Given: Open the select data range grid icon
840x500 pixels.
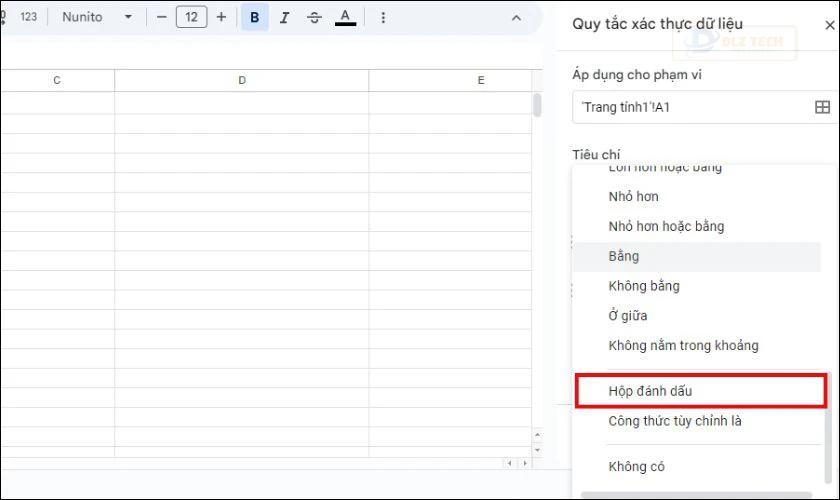Looking at the screenshot, I should pyautogui.click(x=822, y=107).
